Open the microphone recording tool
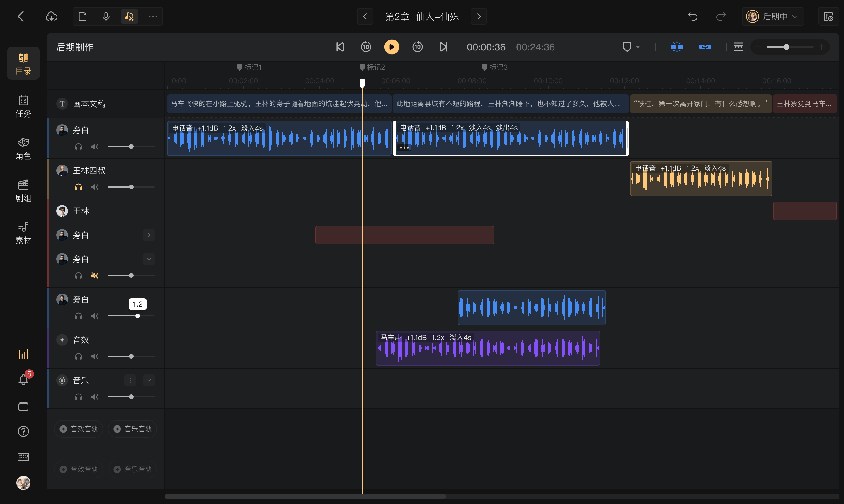 click(106, 16)
